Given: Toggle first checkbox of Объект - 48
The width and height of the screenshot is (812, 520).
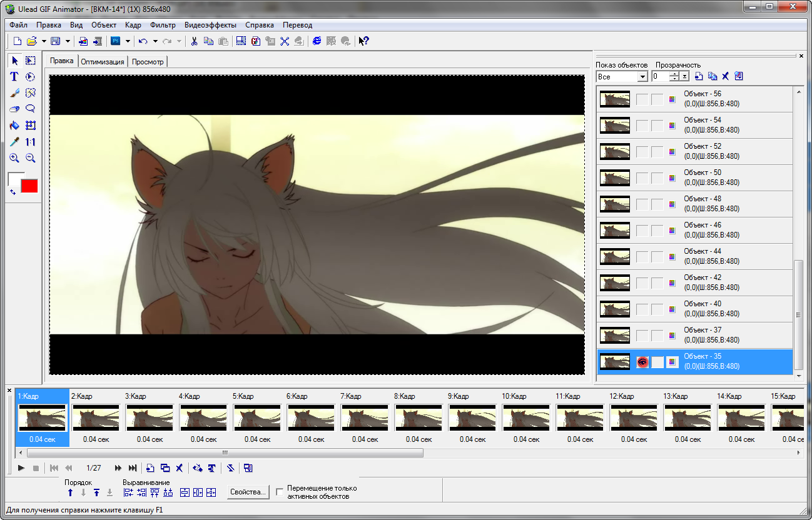Looking at the screenshot, I should (642, 204).
